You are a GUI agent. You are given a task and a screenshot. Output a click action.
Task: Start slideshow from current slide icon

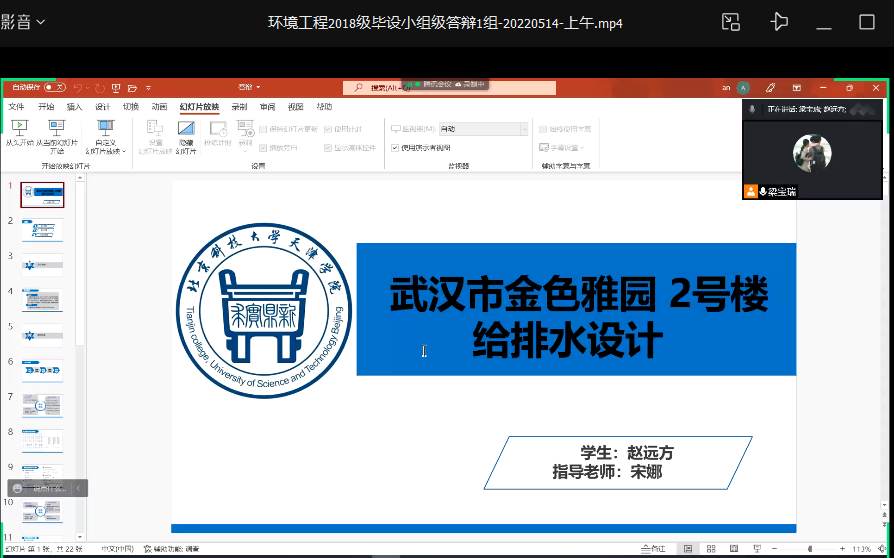[56, 128]
